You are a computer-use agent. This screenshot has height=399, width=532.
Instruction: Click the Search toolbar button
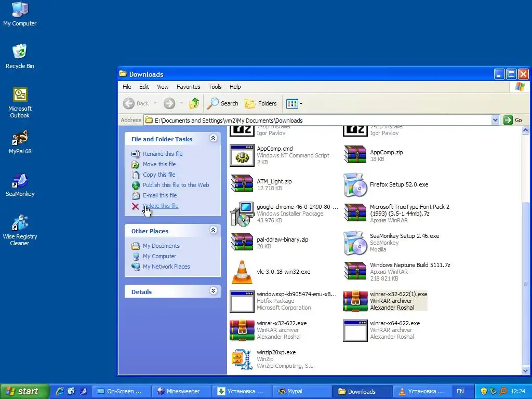(222, 103)
